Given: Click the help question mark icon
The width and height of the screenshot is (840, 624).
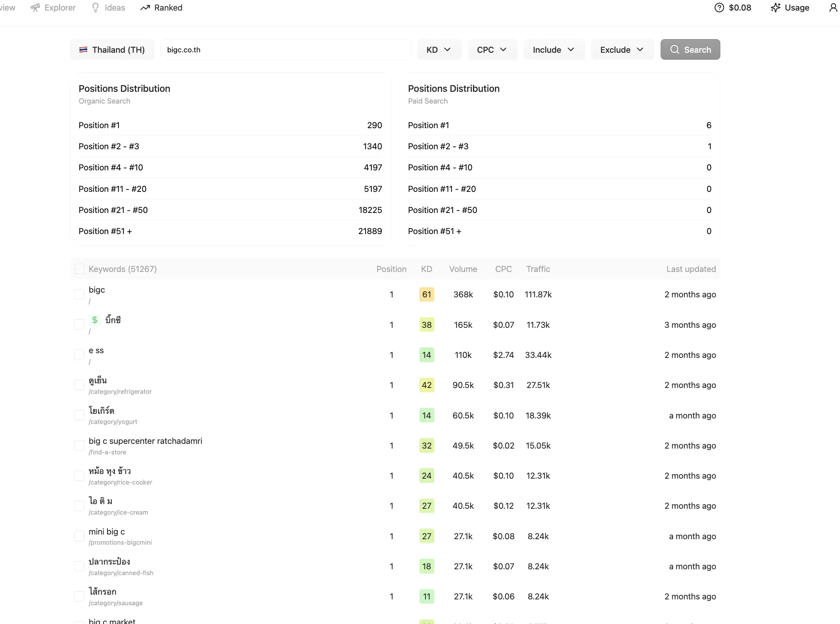Looking at the screenshot, I should (719, 8).
